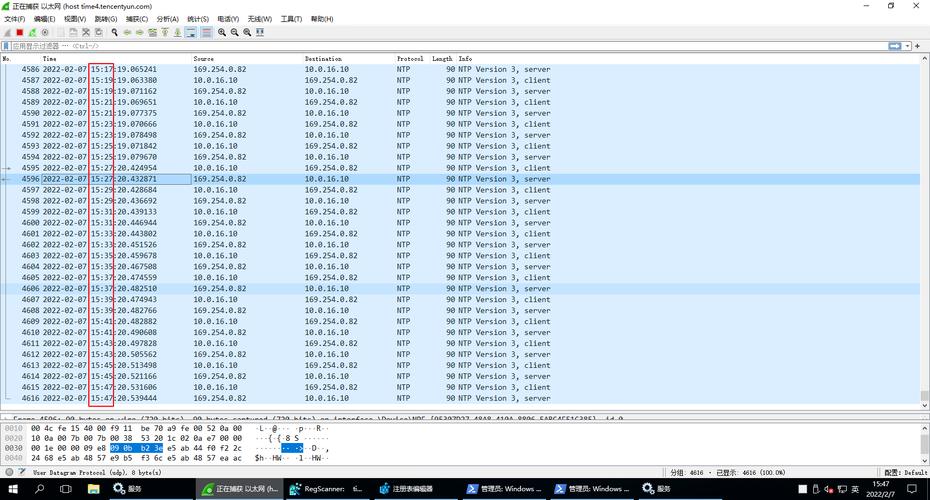Open the 视图(V) menu

(75, 19)
